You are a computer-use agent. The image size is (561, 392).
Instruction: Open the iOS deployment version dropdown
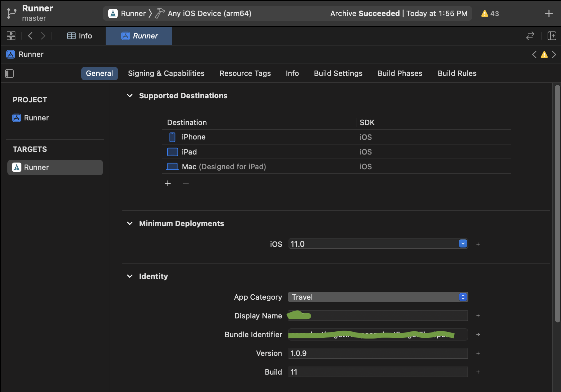[463, 244]
